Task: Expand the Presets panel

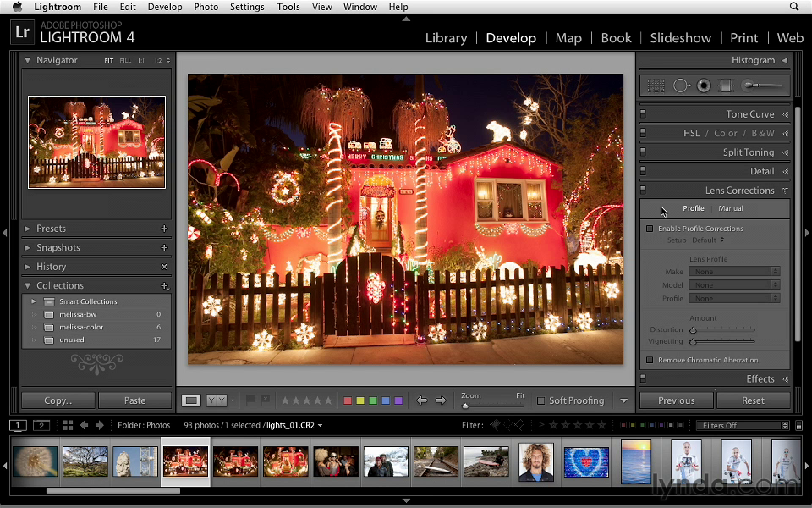Action: [x=27, y=229]
